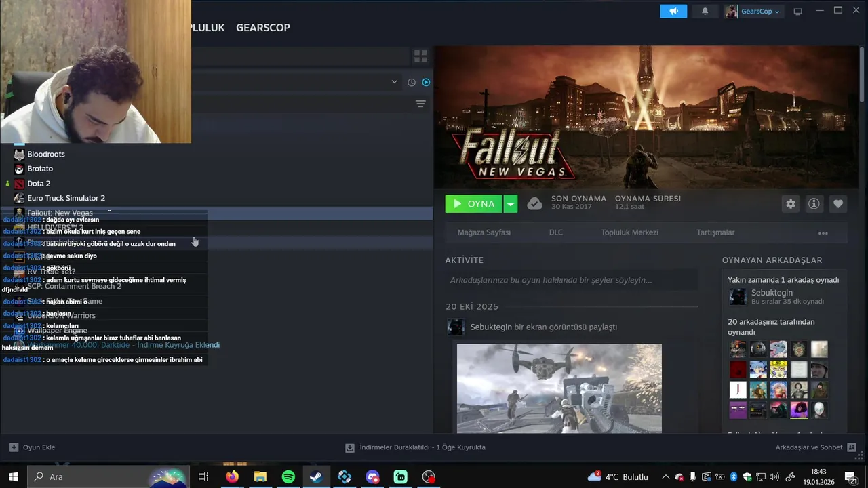Select Euro Truck Simulator 2 in library
The width and height of the screenshot is (868, 488).
click(x=66, y=198)
